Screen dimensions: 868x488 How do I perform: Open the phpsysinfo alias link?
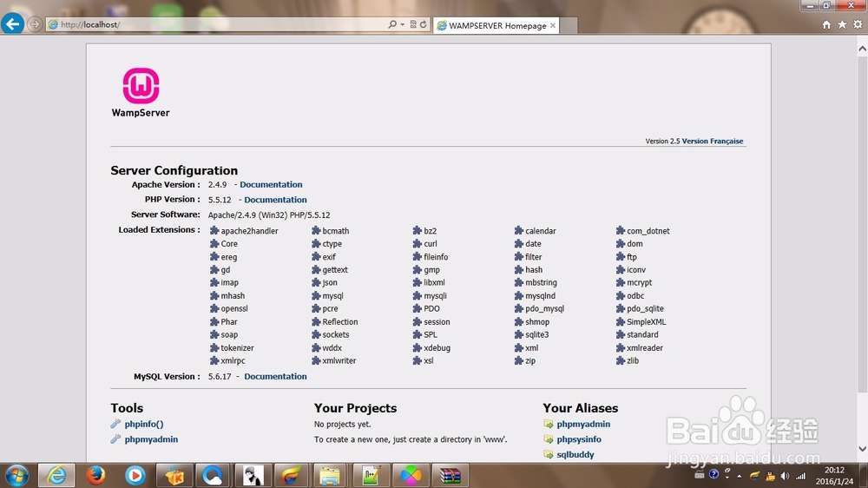click(579, 439)
